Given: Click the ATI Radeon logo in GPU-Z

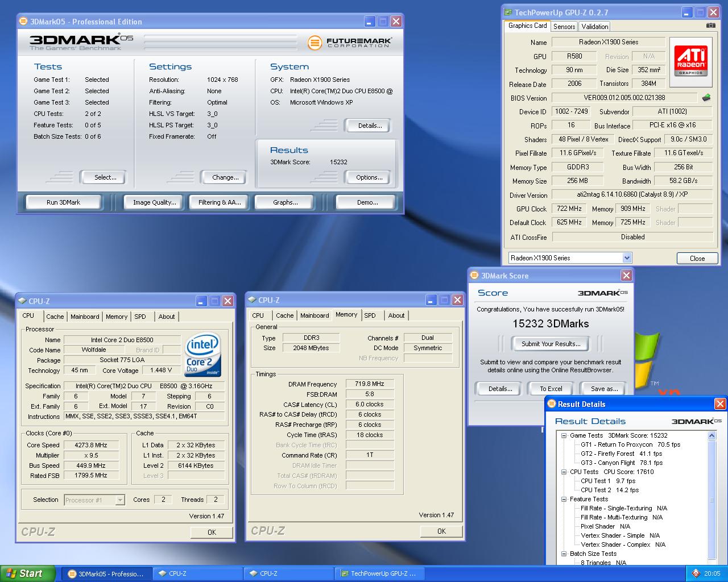Looking at the screenshot, I should pyautogui.click(x=691, y=61).
